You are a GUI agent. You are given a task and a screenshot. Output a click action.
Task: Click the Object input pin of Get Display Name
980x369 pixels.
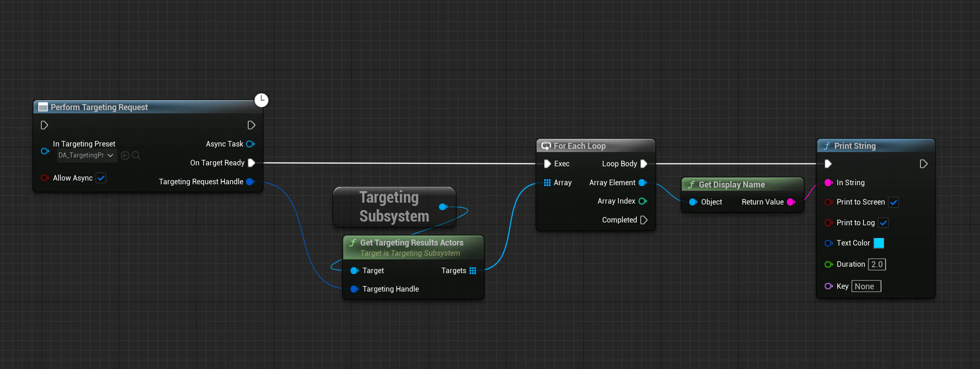[x=693, y=202]
